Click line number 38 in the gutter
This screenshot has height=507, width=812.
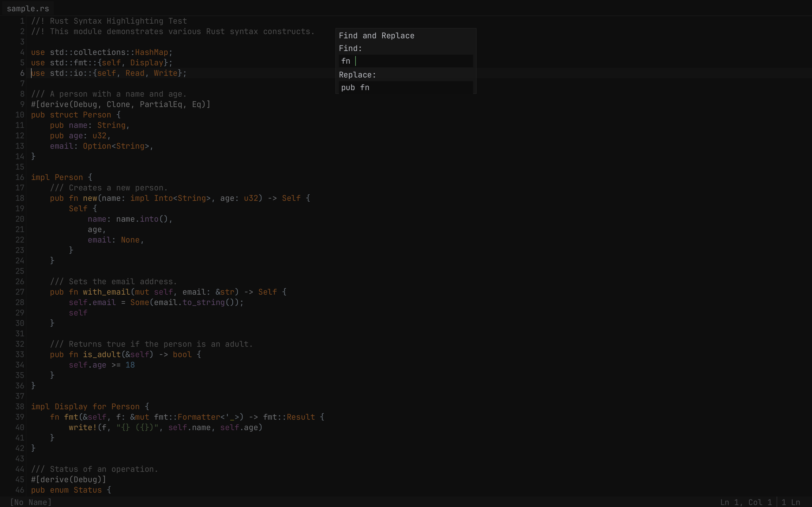pos(19,406)
